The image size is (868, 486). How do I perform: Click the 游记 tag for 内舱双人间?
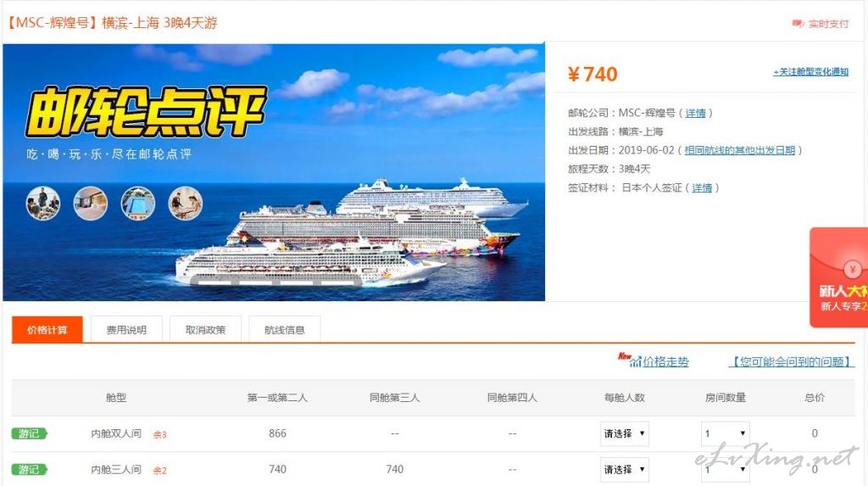coord(30,433)
